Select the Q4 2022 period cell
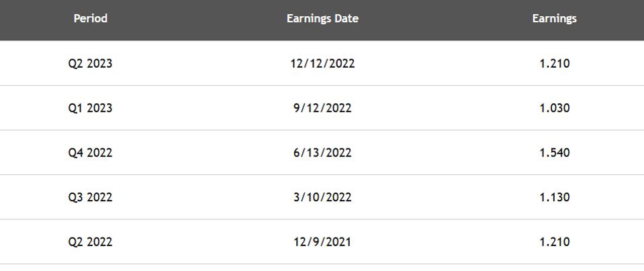 (x=91, y=152)
